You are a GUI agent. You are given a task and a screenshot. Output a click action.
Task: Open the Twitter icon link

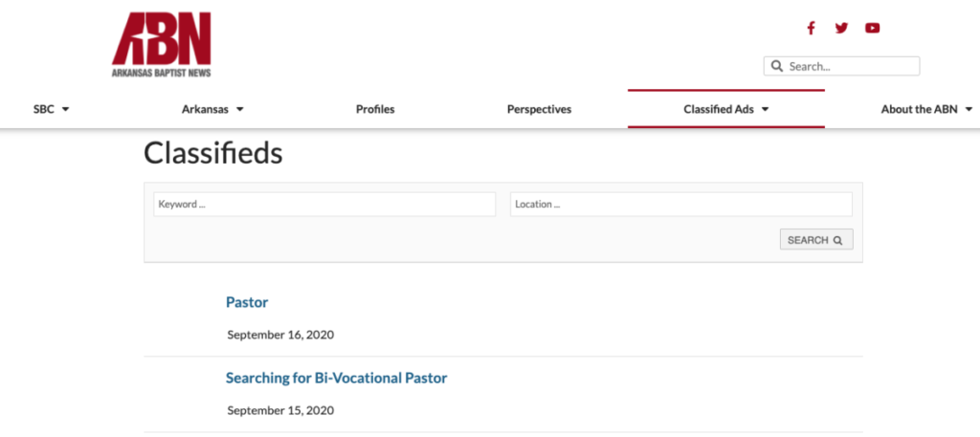click(841, 28)
